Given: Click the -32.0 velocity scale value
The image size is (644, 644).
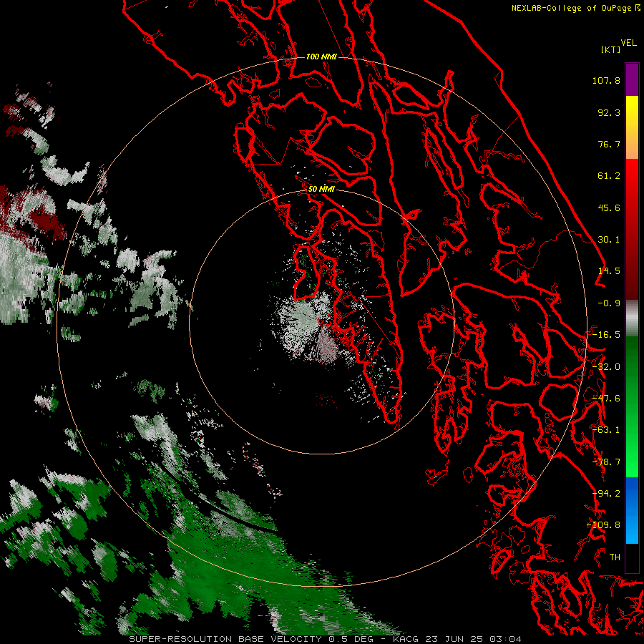Looking at the screenshot, I should [606, 367].
